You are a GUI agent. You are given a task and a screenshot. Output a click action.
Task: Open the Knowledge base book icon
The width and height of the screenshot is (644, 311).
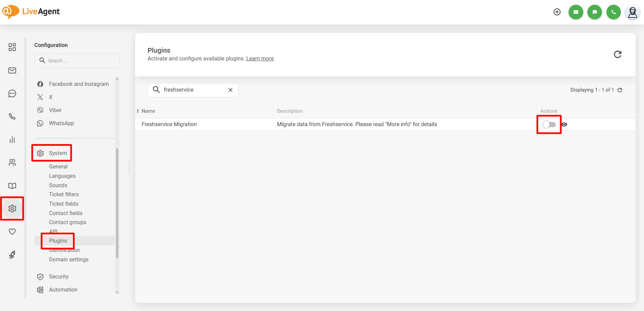coord(12,186)
